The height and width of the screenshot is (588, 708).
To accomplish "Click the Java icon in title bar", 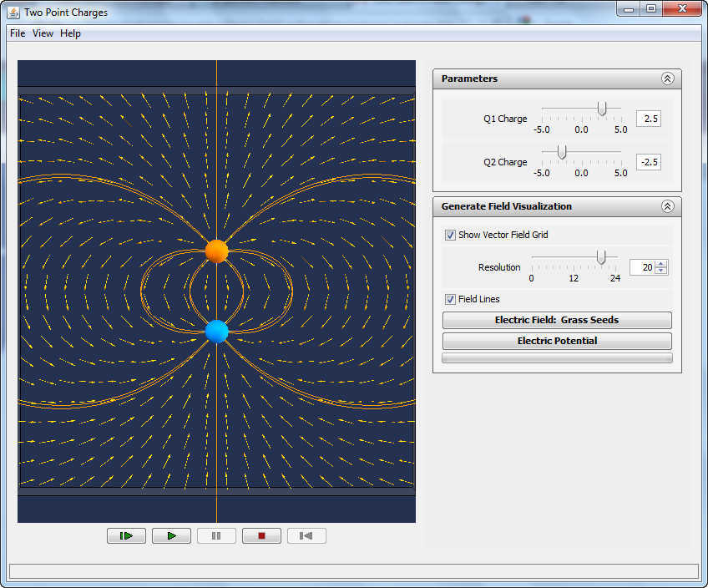I will tap(13, 13).
